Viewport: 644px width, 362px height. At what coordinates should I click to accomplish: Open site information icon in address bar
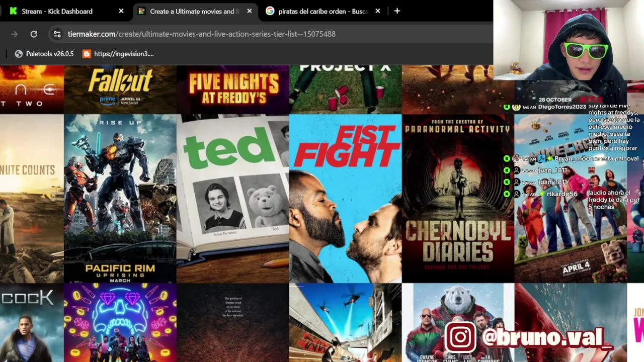coord(57,34)
